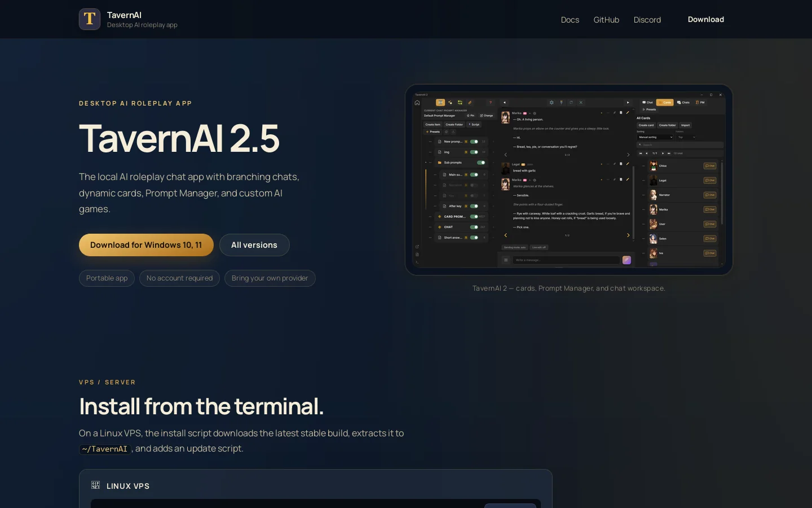Open the Docs navigation link

coord(570,20)
